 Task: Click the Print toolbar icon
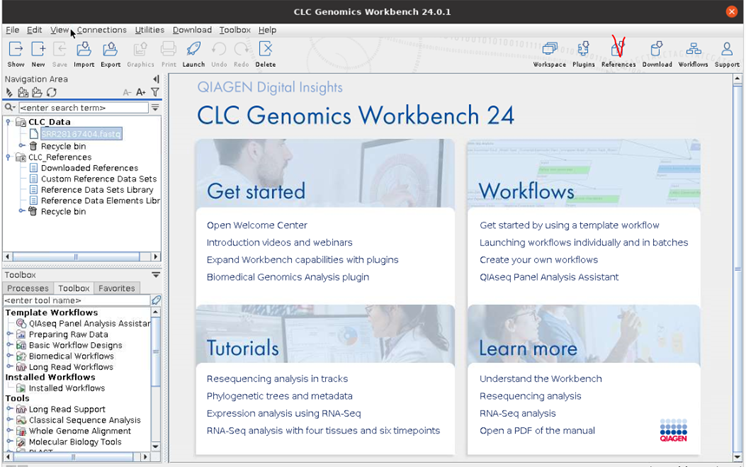click(168, 49)
